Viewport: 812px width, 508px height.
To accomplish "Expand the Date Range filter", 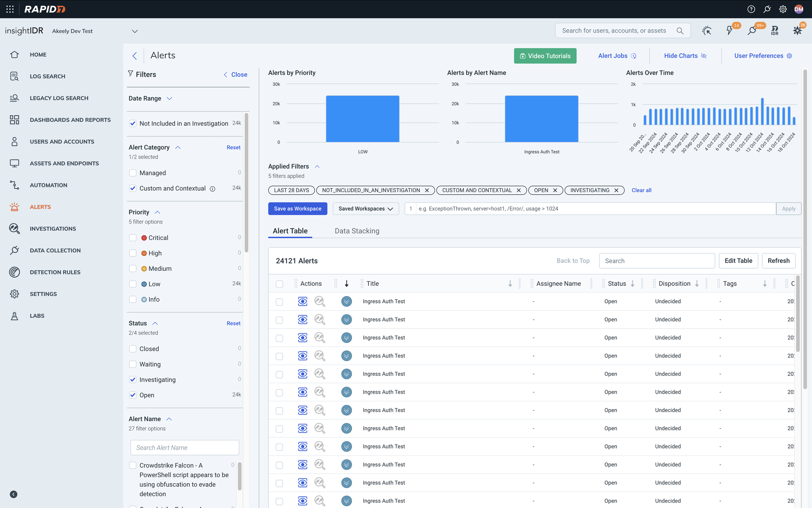I will (169, 98).
